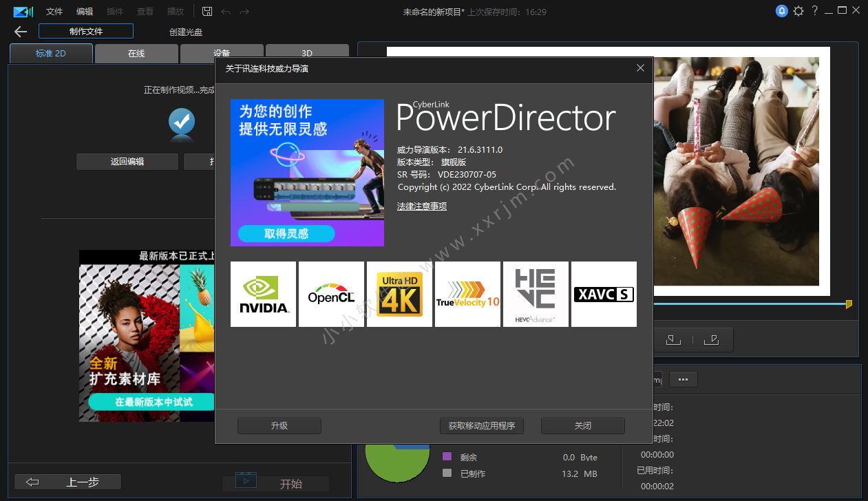Open the settings gear icon
868x501 pixels.
coord(798,11)
